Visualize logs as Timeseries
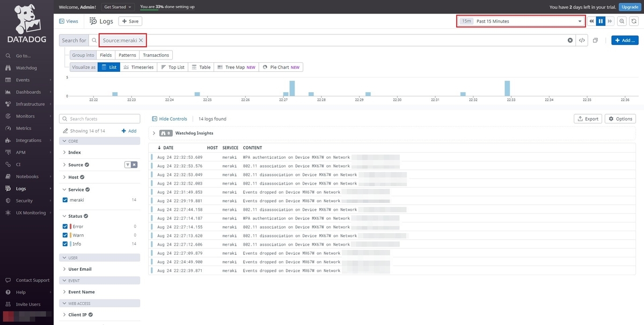This screenshot has height=325, width=644. pyautogui.click(x=138, y=68)
